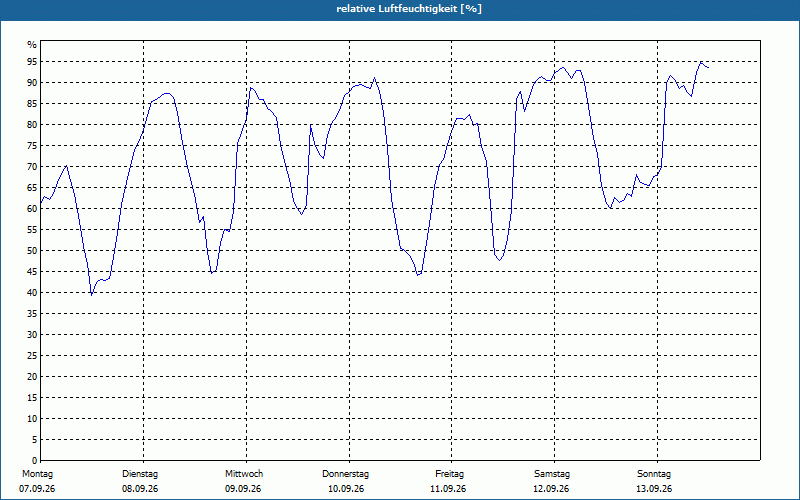Select the 'Montag' day label
800x500 pixels.
pyautogui.click(x=37, y=474)
